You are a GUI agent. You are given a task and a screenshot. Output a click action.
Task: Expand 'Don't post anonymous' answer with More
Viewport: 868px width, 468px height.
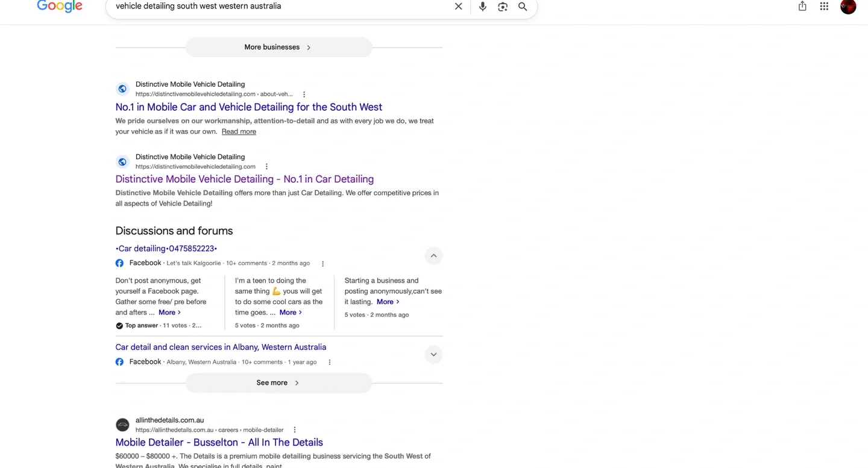pyautogui.click(x=169, y=313)
